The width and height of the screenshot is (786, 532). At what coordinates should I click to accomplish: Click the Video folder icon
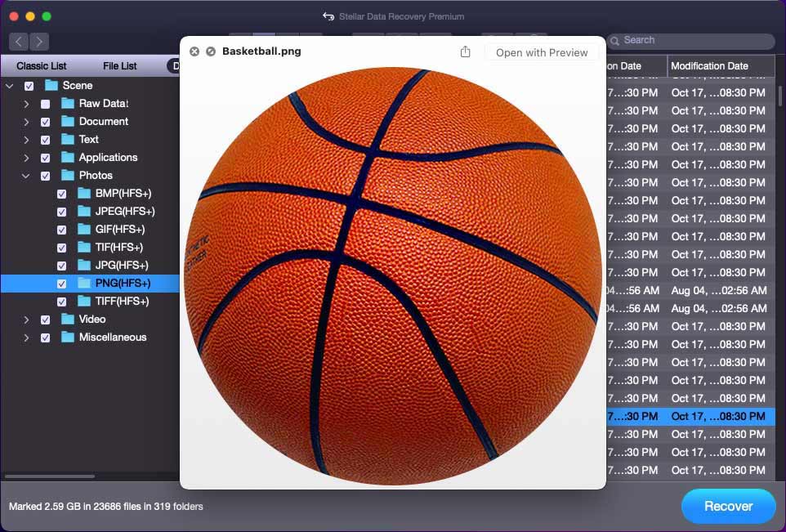click(x=68, y=319)
